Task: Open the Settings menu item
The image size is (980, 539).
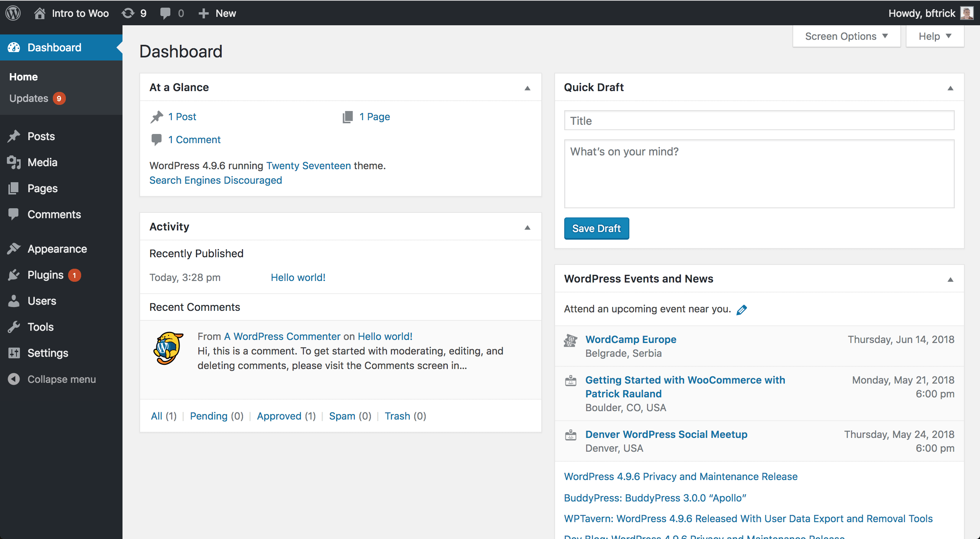Action: click(48, 353)
